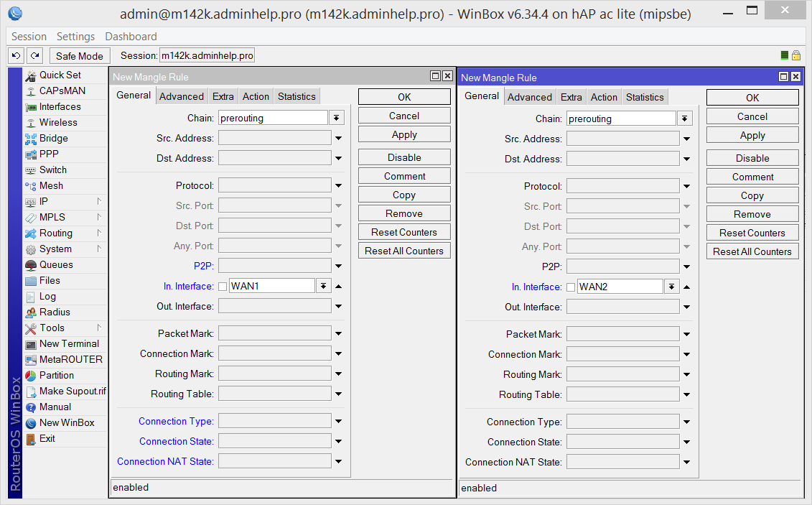Viewport: 812px width, 505px height.
Task: Switch to Advanced tab in the left Mangle Rule window
Action: point(181,96)
